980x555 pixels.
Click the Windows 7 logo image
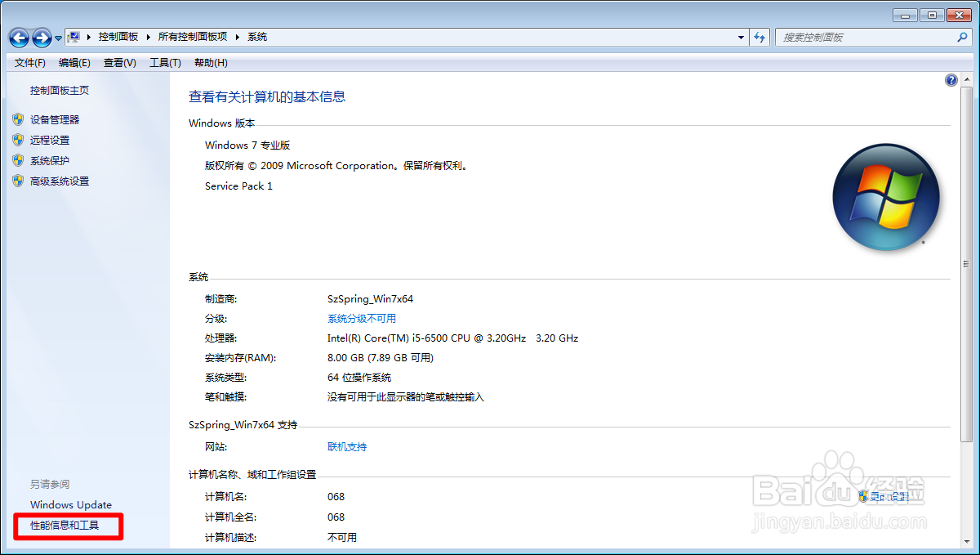point(886,197)
